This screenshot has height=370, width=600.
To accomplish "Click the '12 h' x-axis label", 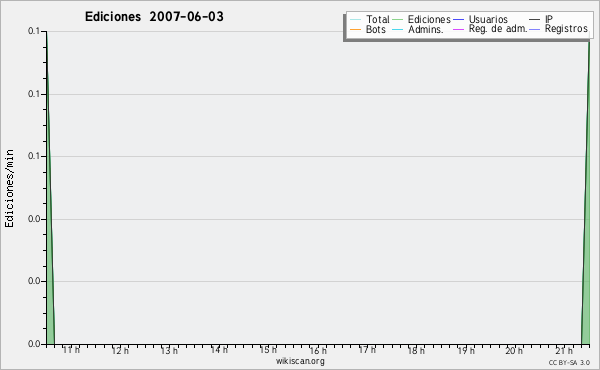I will (121, 350).
